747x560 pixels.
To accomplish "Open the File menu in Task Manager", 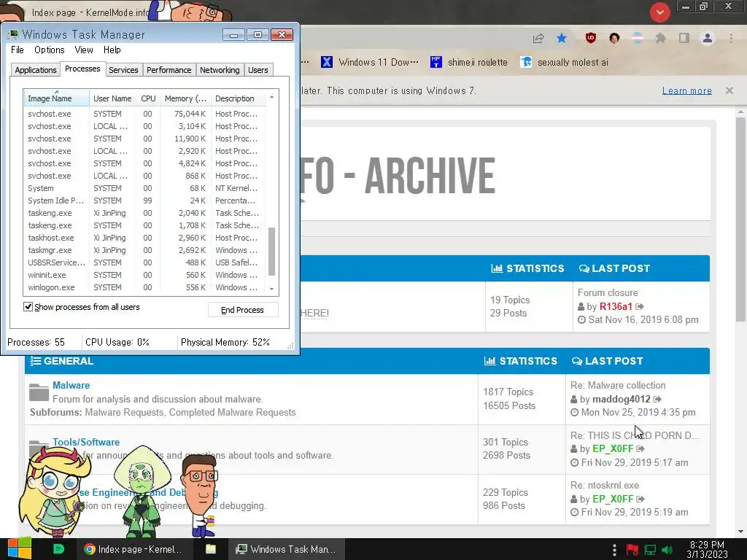I will tap(18, 50).
